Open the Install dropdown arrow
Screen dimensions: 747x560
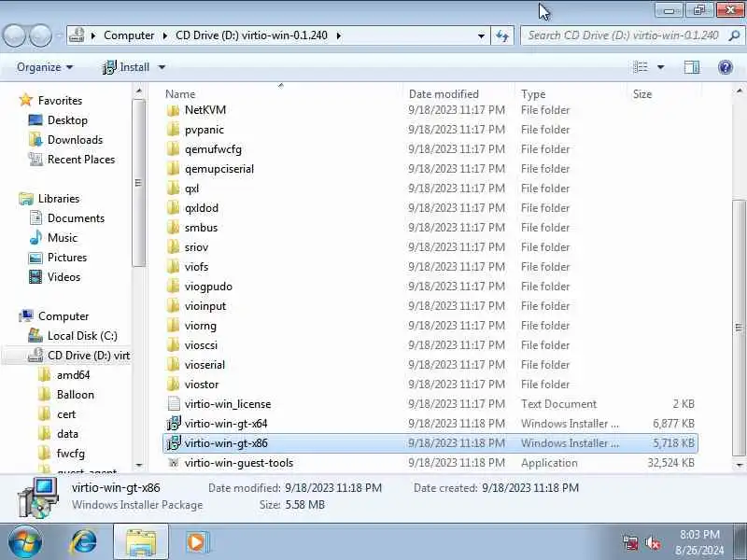click(162, 67)
